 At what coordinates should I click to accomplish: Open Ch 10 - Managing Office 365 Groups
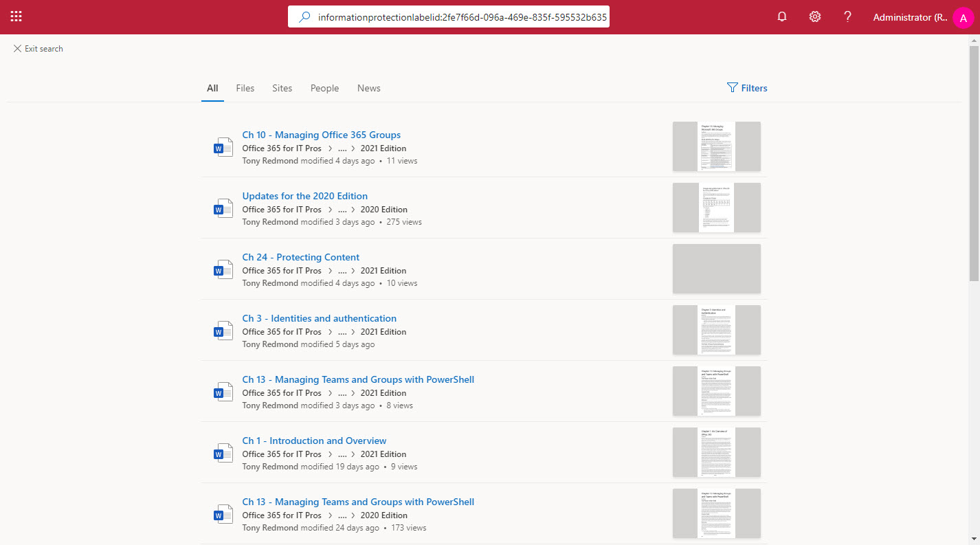click(322, 135)
